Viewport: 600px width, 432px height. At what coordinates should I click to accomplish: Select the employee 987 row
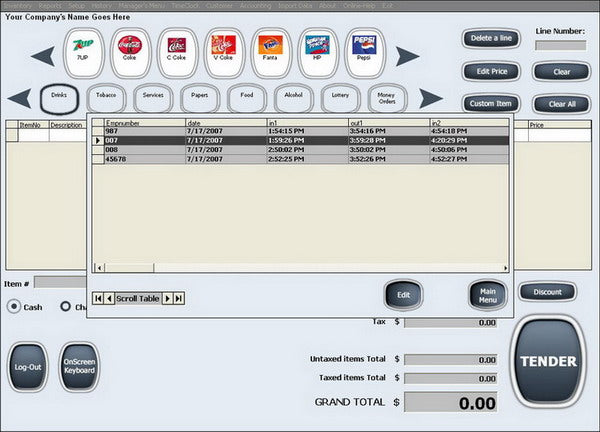[301, 131]
